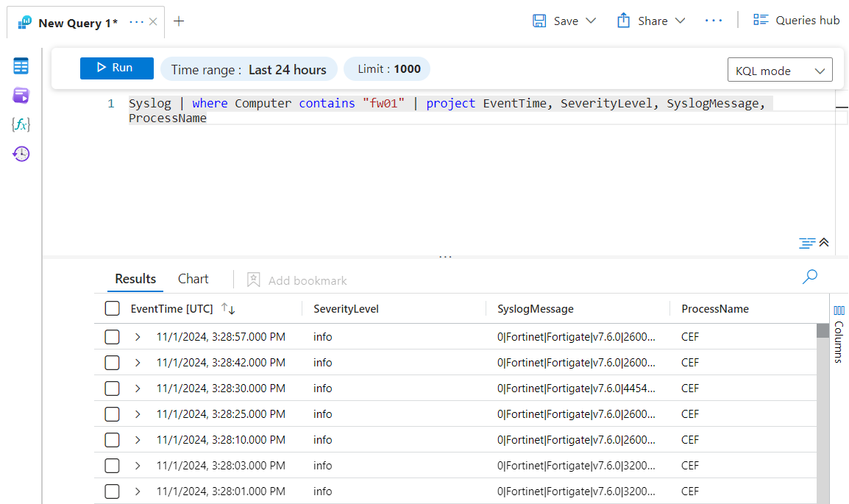Open the Query history clock icon
The height and width of the screenshot is (504, 849).
pos(21,154)
